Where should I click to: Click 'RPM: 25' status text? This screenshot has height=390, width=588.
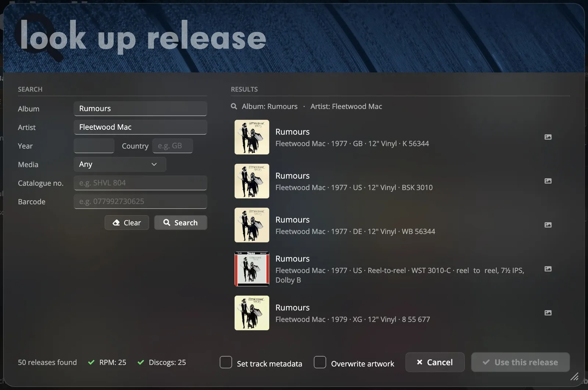click(x=112, y=362)
